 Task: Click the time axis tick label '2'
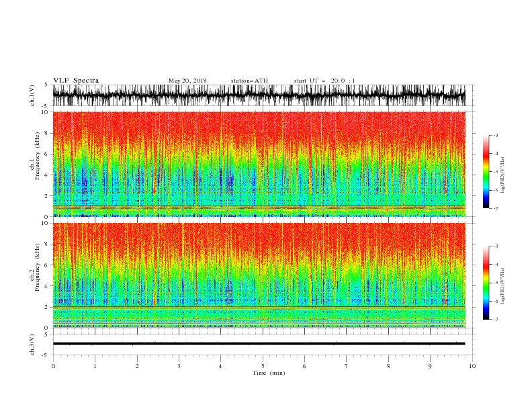[137, 366]
